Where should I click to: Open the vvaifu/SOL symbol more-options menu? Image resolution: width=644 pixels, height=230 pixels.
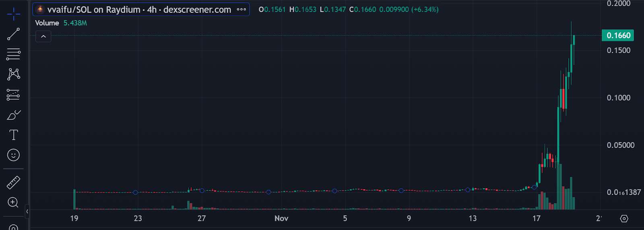point(242,9)
